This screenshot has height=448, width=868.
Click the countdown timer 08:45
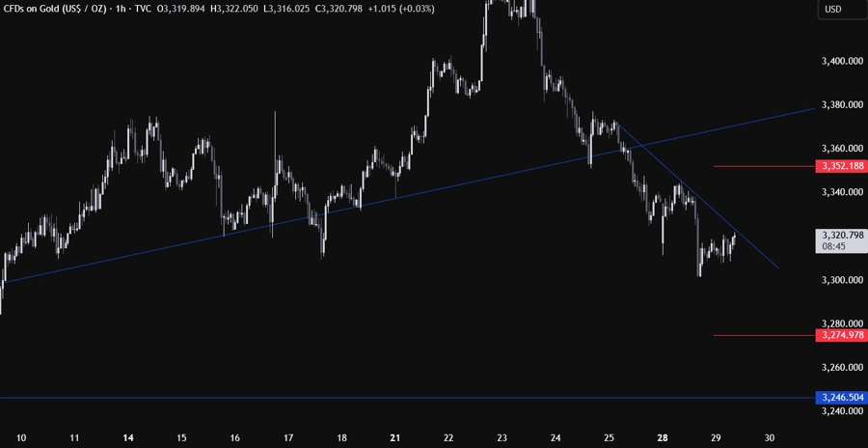click(833, 246)
